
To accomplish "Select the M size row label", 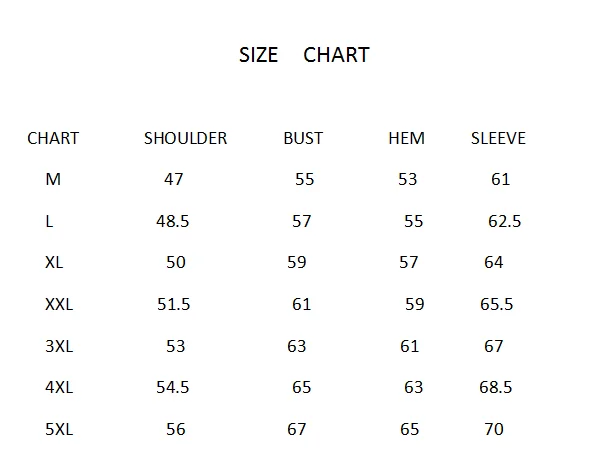I will pos(53,179).
